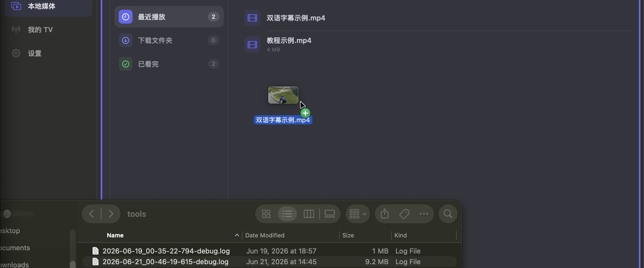Sort Finder list by Name column
The image size is (644, 268).
click(115, 235)
